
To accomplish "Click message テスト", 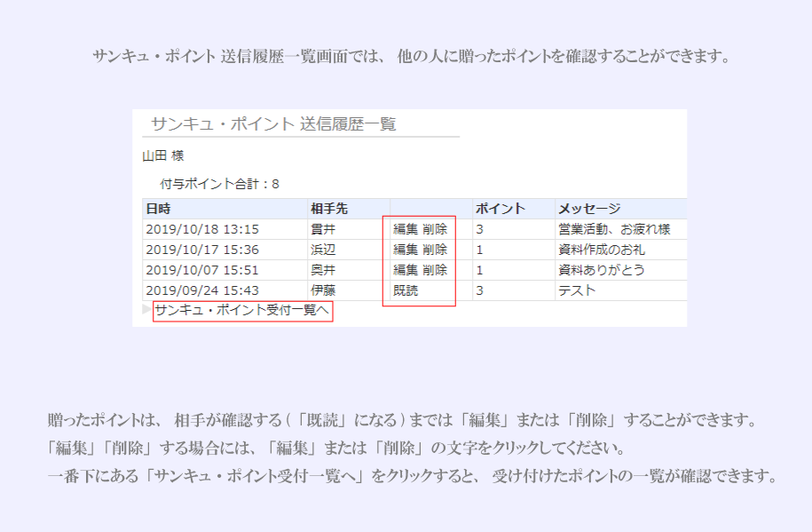I will click(x=577, y=290).
